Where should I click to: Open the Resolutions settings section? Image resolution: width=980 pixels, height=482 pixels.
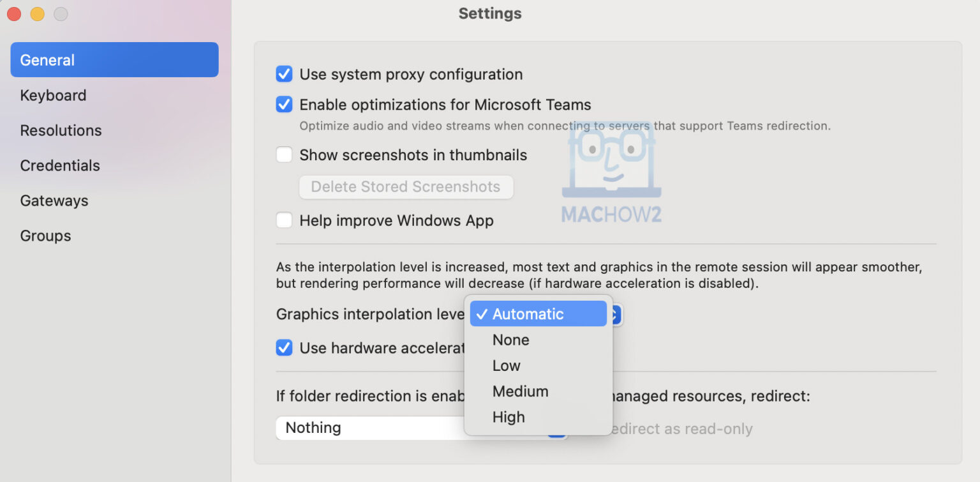pos(61,130)
